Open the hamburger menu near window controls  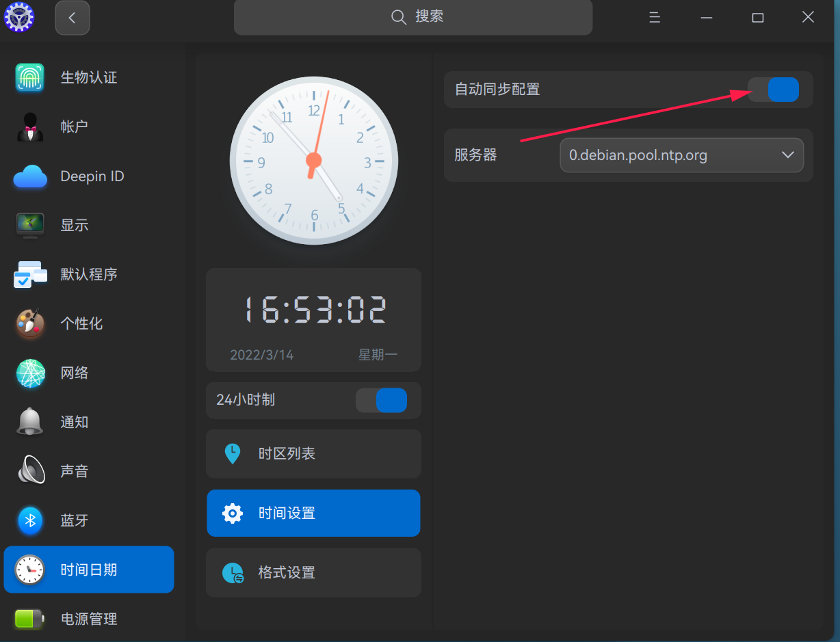tap(654, 18)
